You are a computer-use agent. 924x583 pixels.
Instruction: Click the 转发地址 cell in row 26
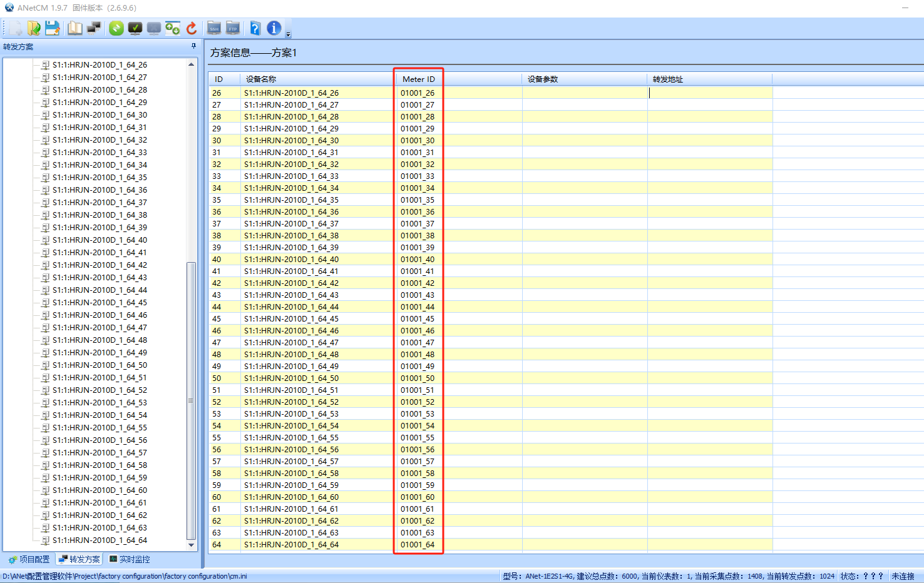709,93
